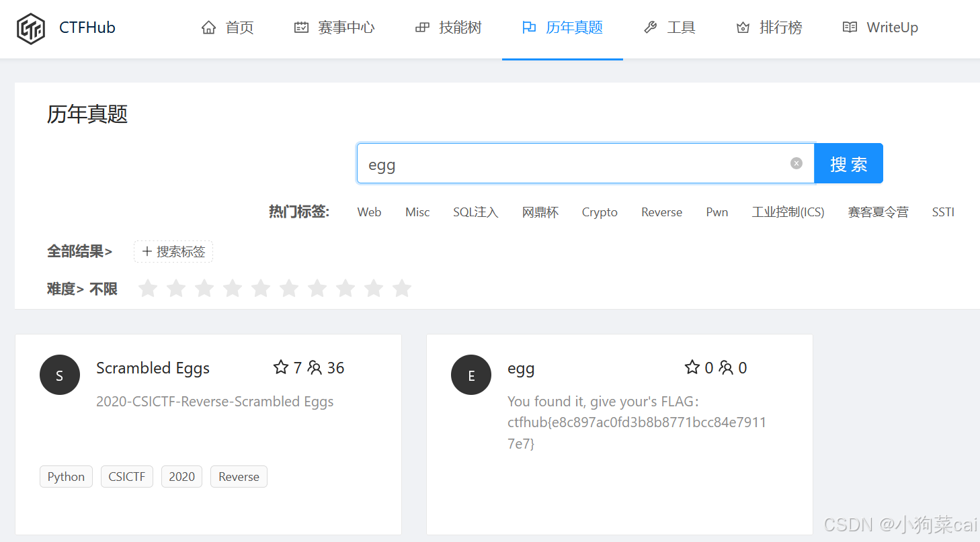Screen dimensions: 980x542
Task: Set difficulty to nine stars
Action: (x=374, y=289)
